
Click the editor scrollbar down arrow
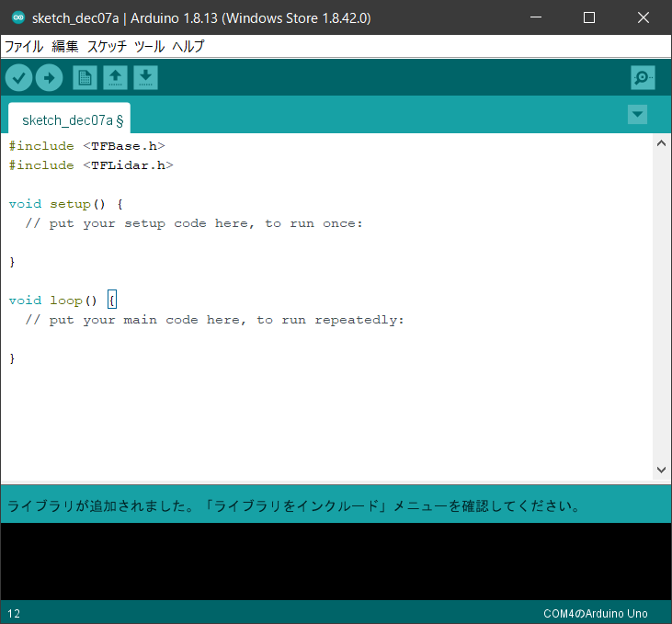pos(661,470)
